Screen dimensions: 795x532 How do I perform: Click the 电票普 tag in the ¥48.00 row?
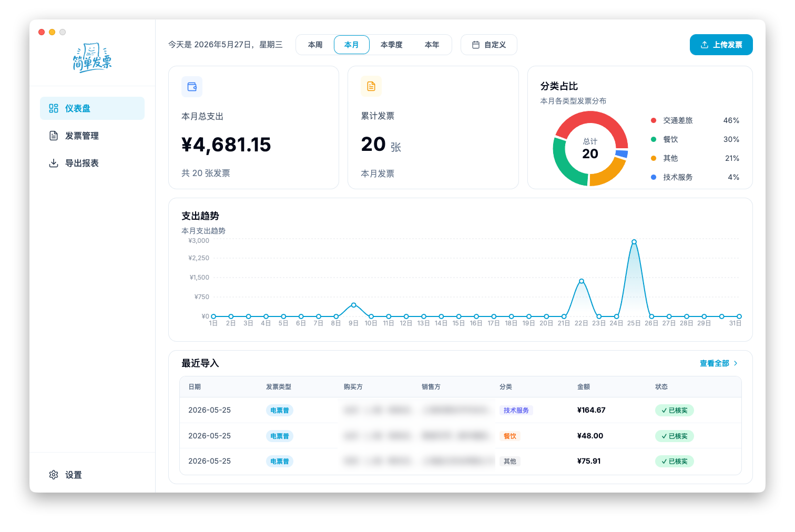tap(280, 436)
